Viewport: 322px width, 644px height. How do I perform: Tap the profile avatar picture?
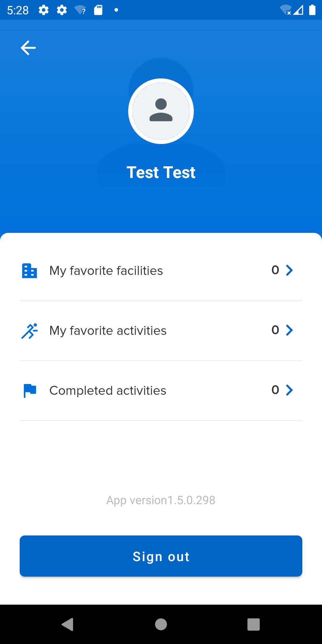pos(161,111)
